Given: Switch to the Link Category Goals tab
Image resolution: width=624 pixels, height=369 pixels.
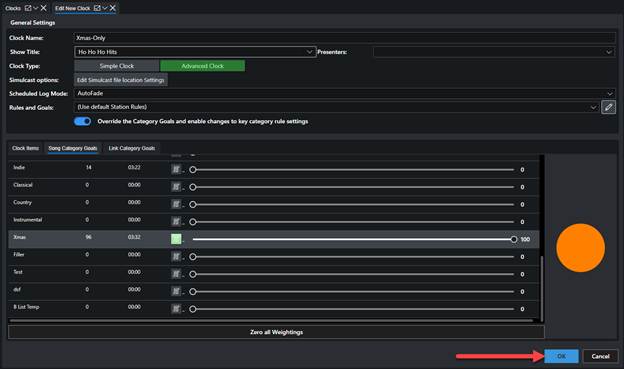Looking at the screenshot, I should [132, 148].
